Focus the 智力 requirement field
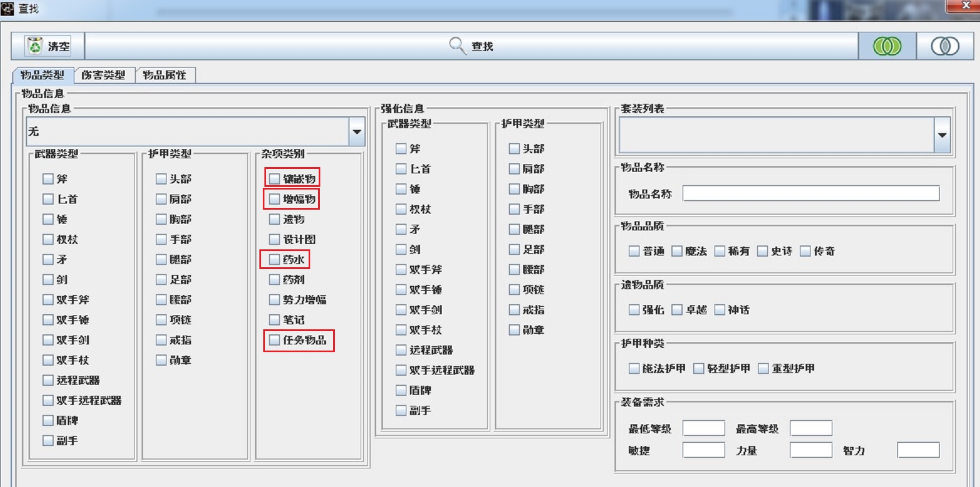Image resolution: width=980 pixels, height=487 pixels. click(919, 450)
